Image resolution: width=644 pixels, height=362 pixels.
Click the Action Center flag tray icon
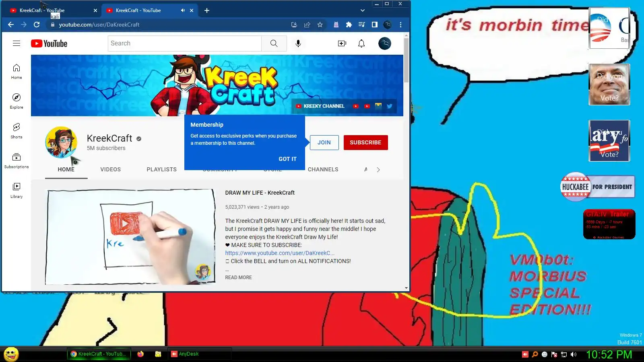tap(554, 354)
